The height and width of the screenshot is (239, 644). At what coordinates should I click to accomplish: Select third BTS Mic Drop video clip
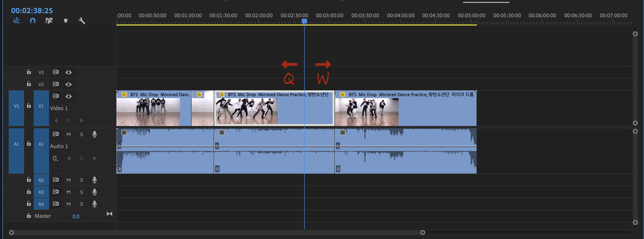click(x=274, y=108)
